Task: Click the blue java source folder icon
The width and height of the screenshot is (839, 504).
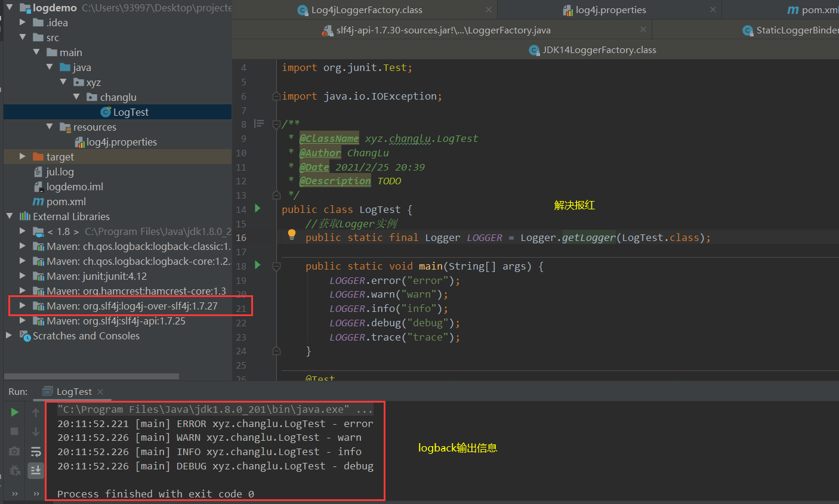Action: tap(66, 67)
